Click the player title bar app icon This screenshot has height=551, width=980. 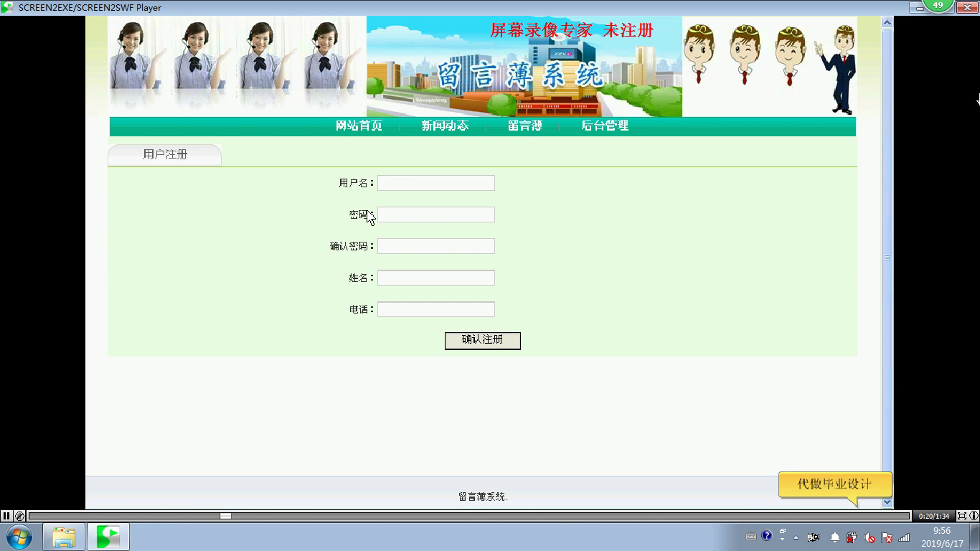pyautogui.click(x=7, y=7)
